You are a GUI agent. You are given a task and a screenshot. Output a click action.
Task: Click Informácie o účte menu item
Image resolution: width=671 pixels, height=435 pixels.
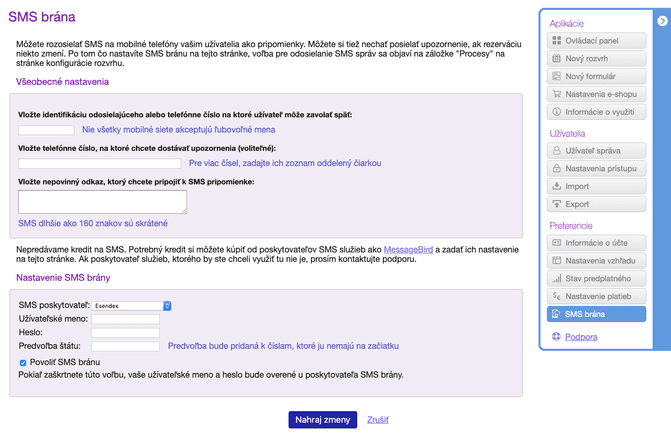[x=596, y=243]
